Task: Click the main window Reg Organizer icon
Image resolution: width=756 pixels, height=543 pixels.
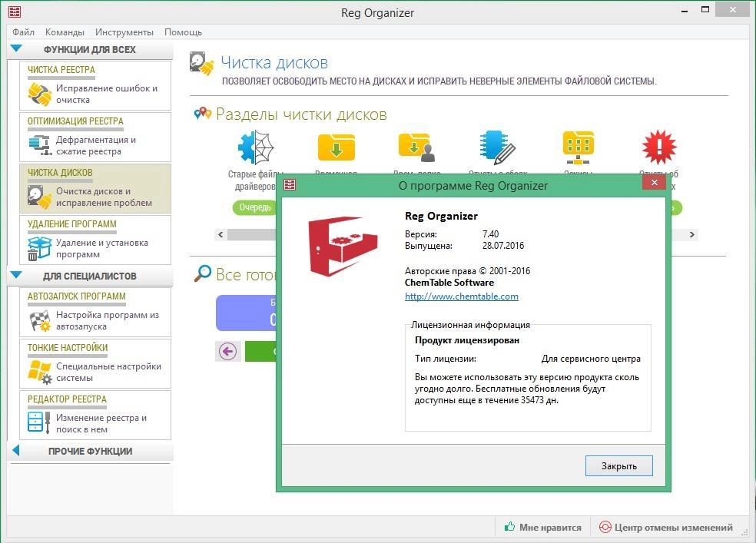Action: coord(15,12)
